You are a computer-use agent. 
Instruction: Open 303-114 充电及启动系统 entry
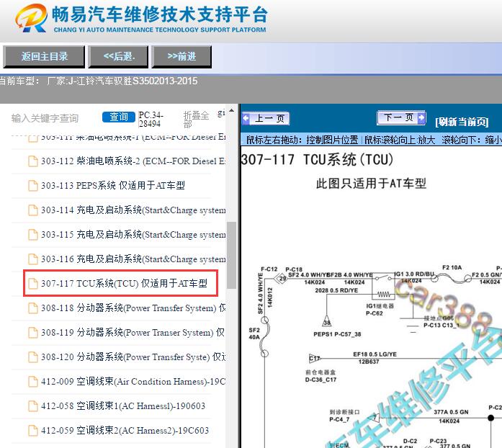click(133, 210)
